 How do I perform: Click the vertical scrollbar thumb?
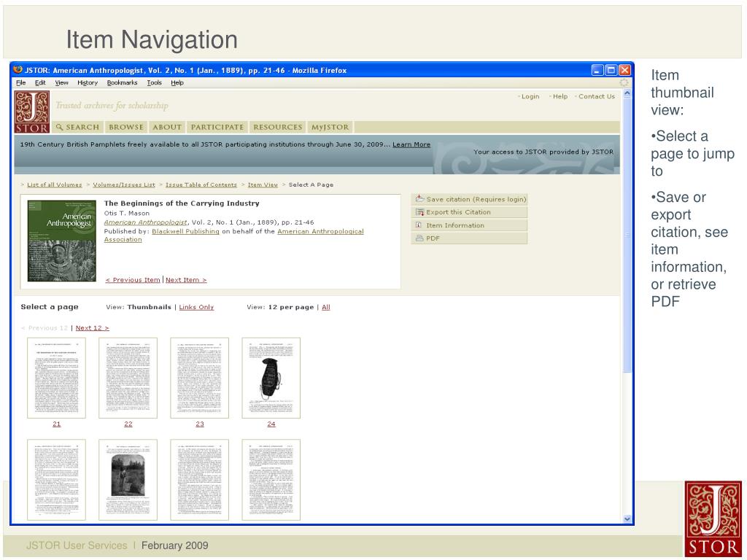[x=627, y=236]
